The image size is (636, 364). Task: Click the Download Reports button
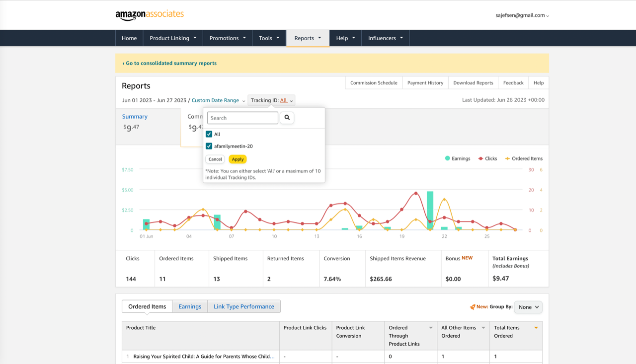(x=473, y=83)
